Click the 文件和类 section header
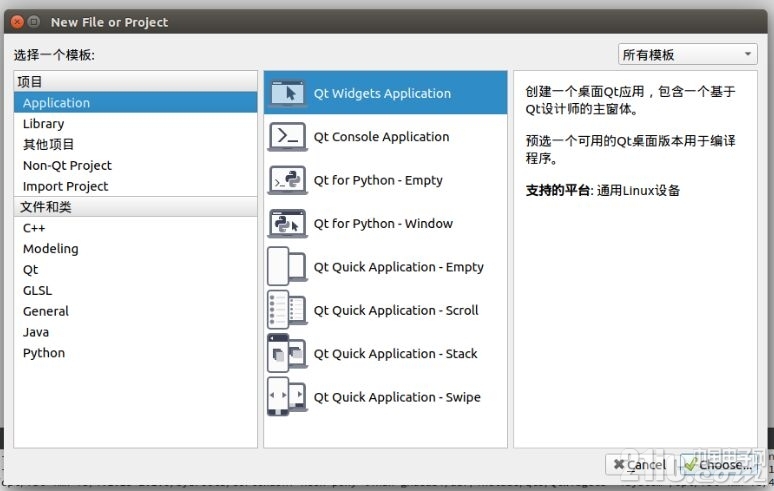 [136, 207]
